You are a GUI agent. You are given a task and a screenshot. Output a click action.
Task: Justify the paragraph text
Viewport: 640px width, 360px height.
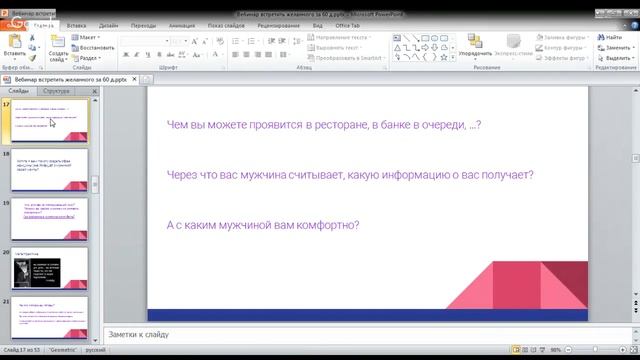[269, 55]
